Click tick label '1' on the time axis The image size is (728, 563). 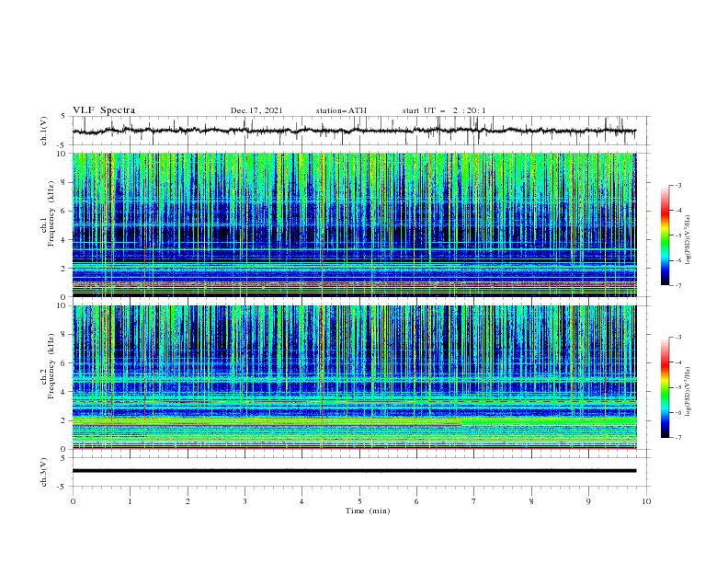[130, 501]
